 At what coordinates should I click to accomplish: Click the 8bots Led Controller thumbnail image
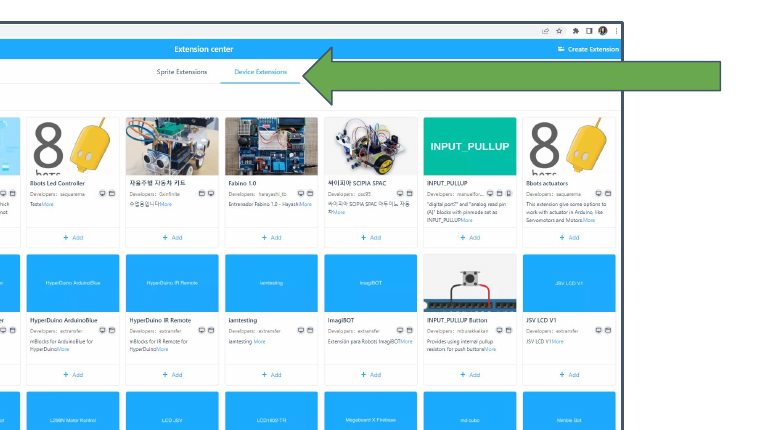tap(73, 146)
